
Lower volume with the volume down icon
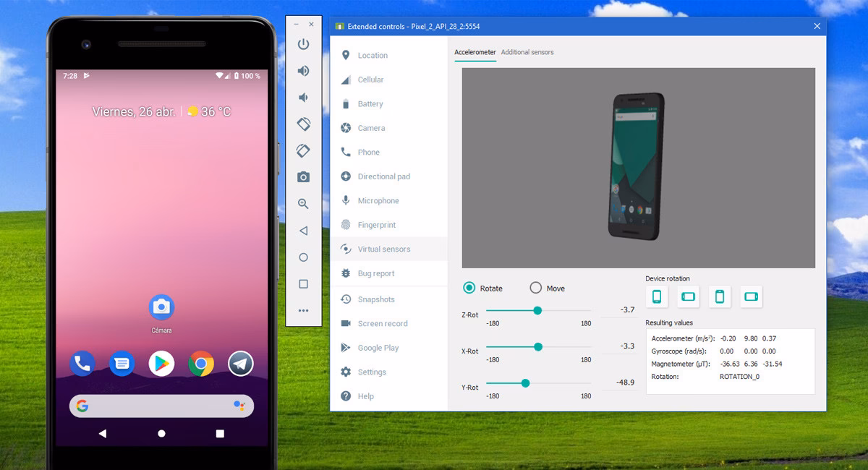tap(303, 97)
